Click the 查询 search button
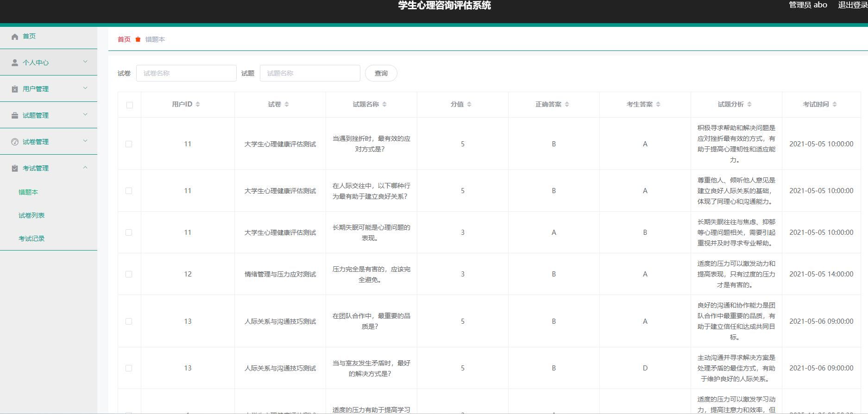Image resolution: width=868 pixels, height=414 pixels. tap(381, 73)
